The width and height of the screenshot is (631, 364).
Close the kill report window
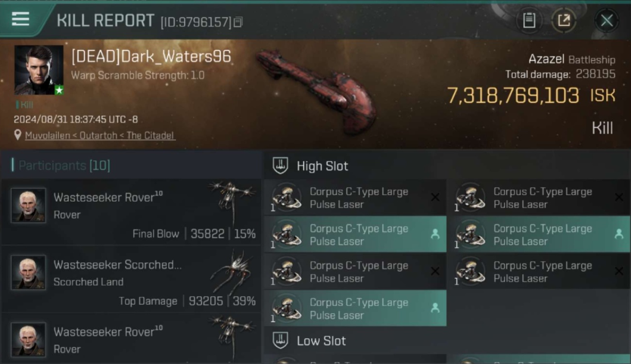coord(606,20)
